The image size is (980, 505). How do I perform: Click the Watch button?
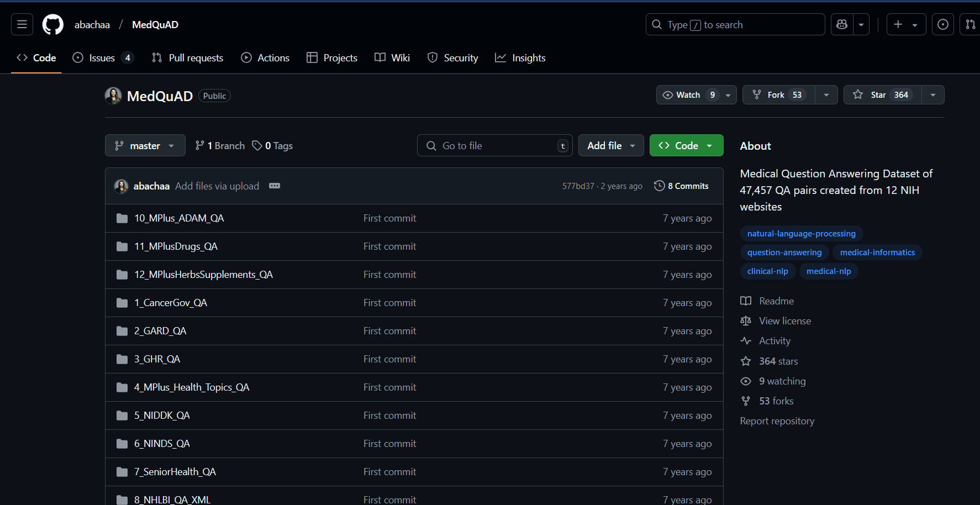697,94
